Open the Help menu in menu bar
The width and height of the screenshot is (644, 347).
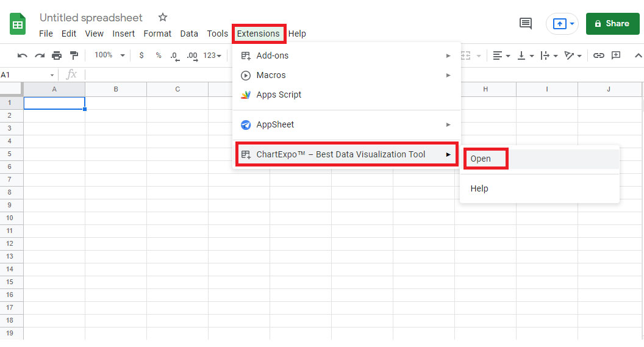pos(297,34)
